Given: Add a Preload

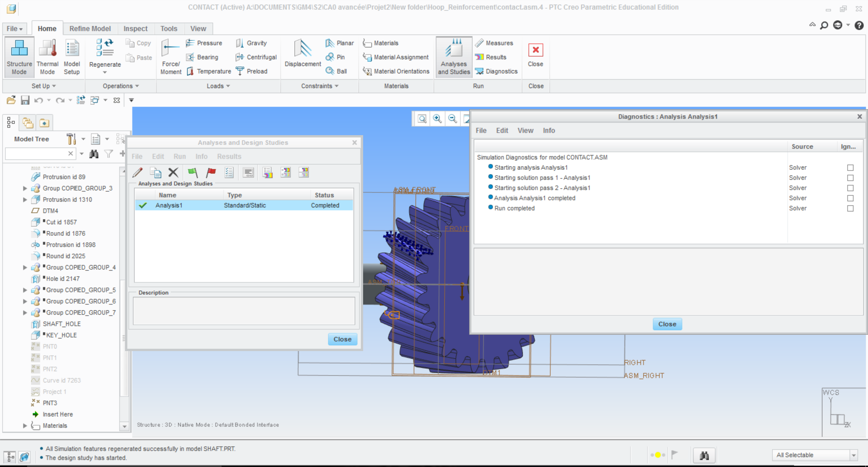Looking at the screenshot, I should (x=251, y=71).
